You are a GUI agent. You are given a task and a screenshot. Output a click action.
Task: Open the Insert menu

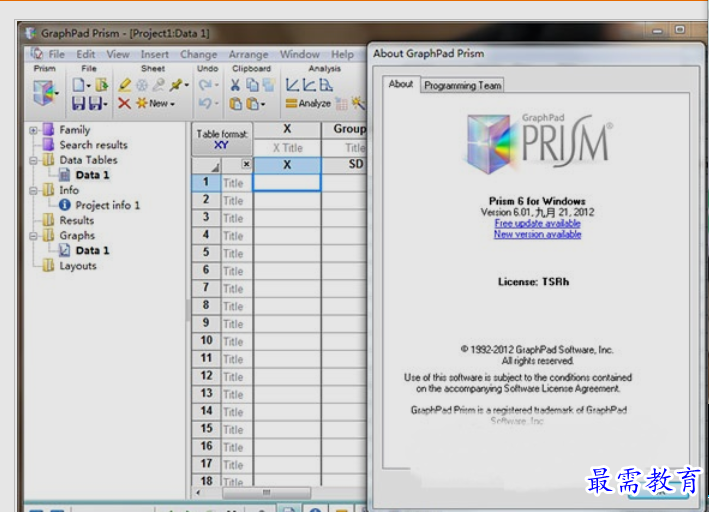click(x=154, y=54)
